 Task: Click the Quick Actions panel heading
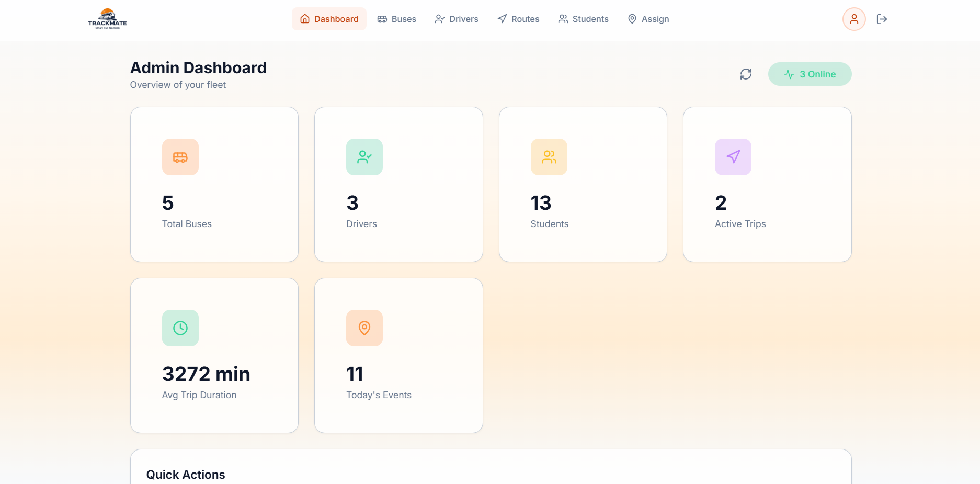point(185,475)
